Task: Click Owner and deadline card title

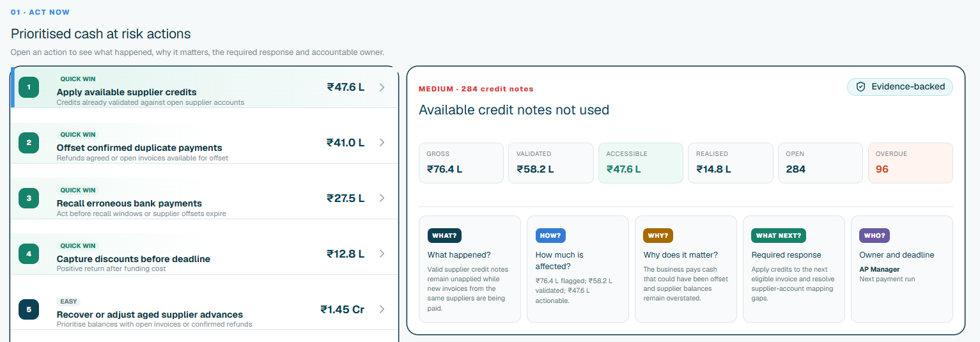Action: (x=897, y=255)
